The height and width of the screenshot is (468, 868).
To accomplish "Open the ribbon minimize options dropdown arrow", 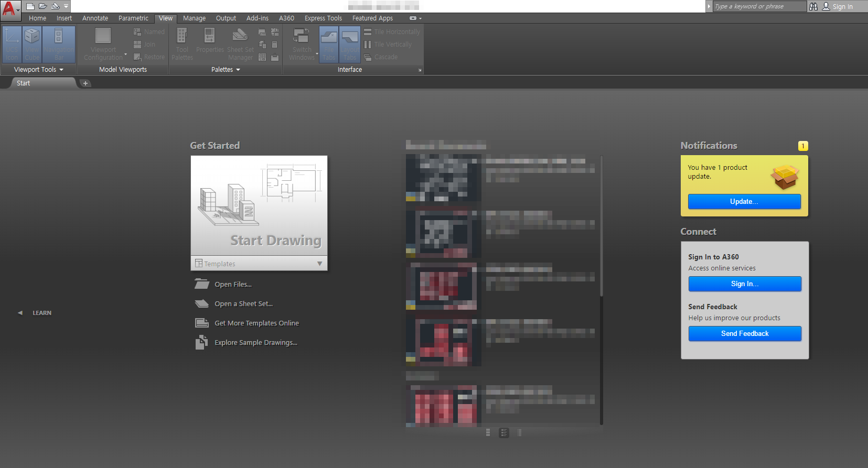I will 421,18.
